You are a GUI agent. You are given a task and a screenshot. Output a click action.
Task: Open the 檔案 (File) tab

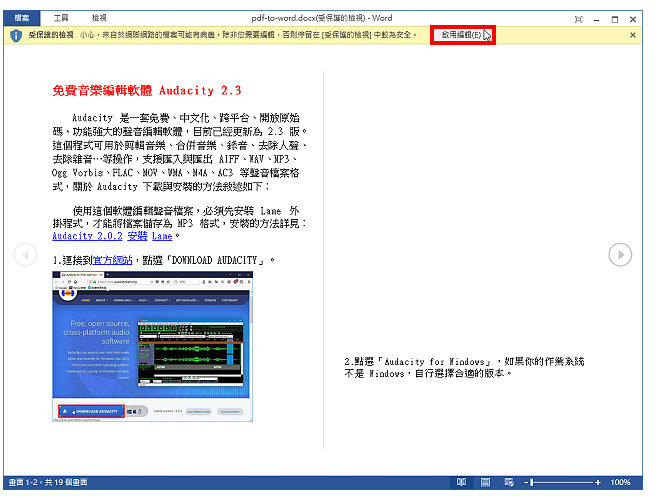[x=22, y=18]
